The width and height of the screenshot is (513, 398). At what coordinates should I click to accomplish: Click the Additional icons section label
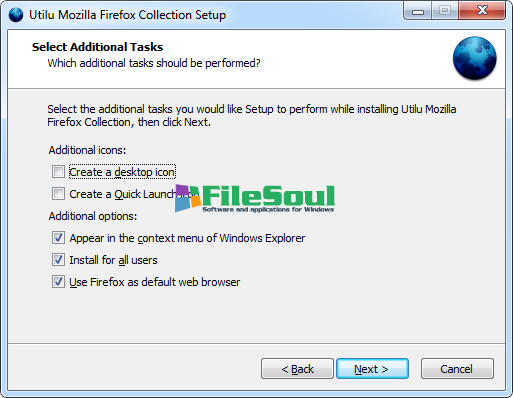[x=87, y=150]
